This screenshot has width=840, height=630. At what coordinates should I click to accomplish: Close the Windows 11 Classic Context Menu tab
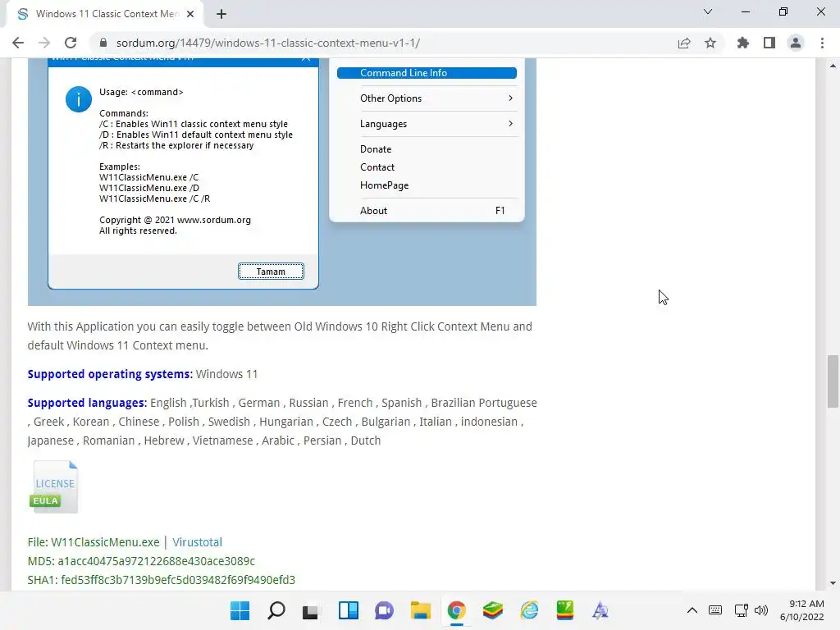(190, 14)
